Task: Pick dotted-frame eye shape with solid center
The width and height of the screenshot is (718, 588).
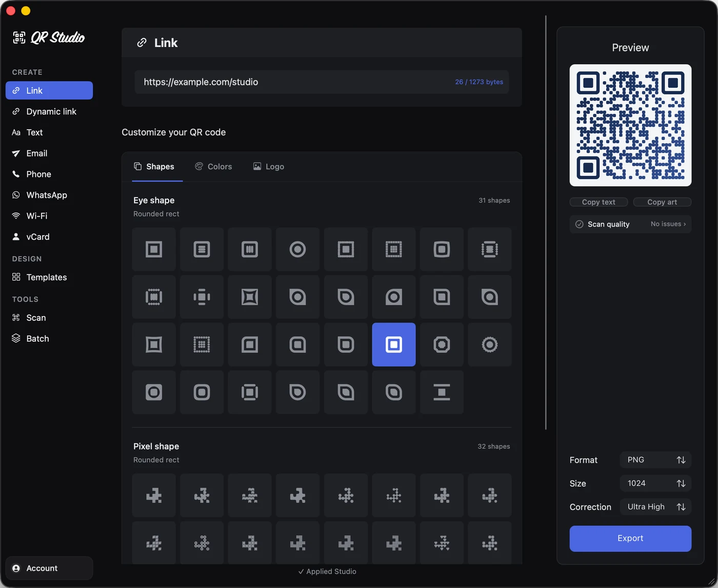Action: pyautogui.click(x=346, y=249)
